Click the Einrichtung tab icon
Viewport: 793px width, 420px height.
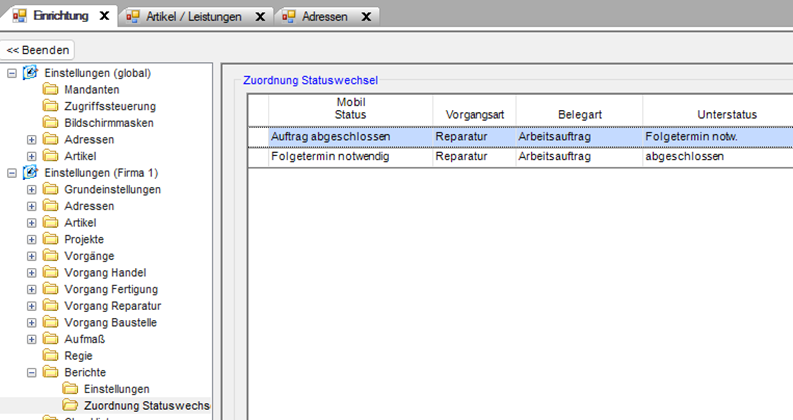pos(19,16)
